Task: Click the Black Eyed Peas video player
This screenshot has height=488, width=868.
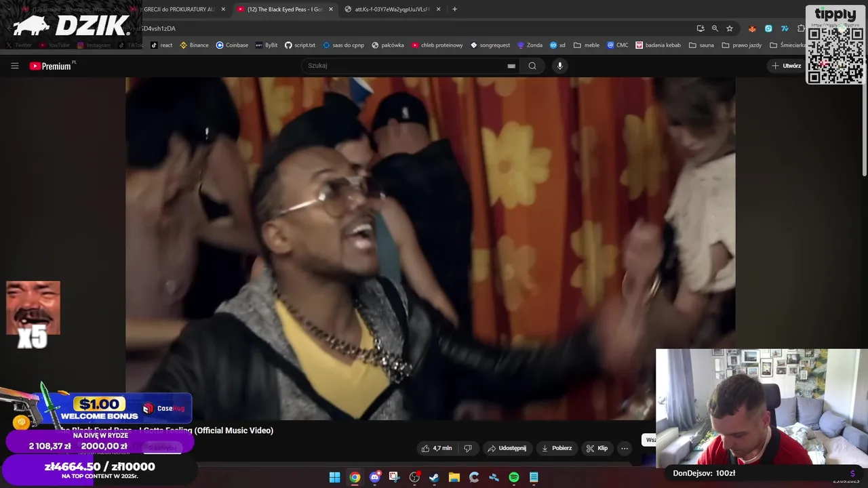Action: [x=430, y=248]
